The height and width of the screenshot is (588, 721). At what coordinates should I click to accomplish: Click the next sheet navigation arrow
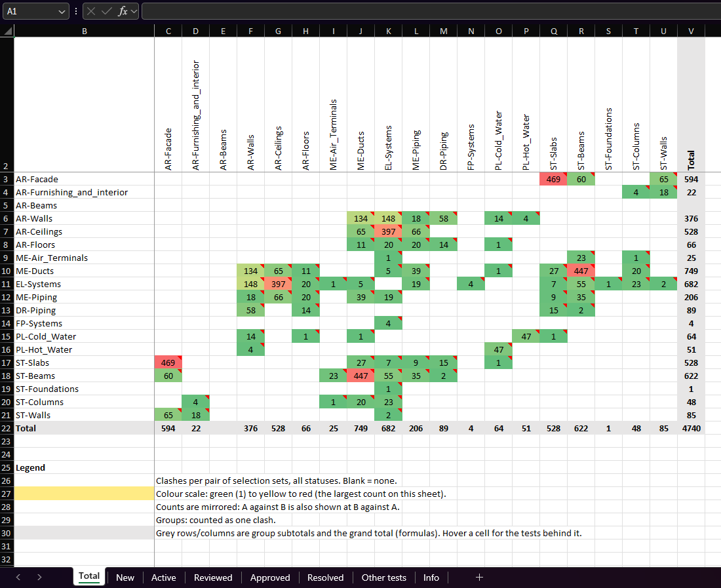[x=39, y=578]
